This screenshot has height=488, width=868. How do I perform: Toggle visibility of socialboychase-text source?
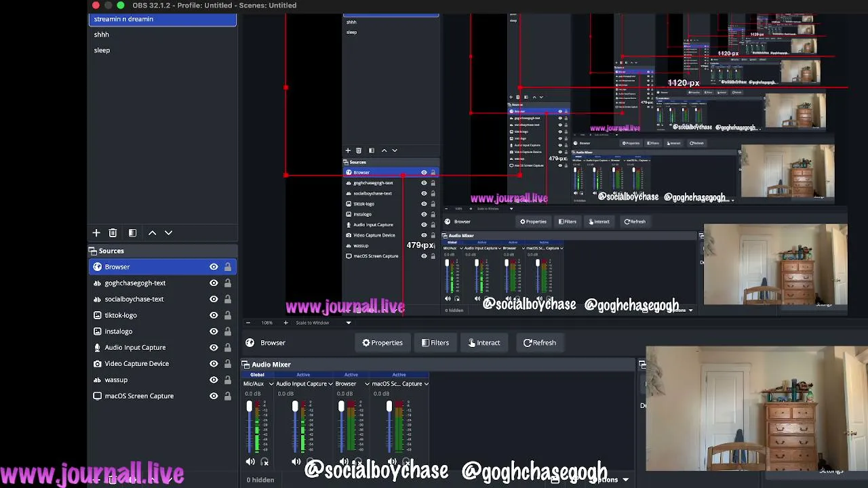[x=214, y=299]
